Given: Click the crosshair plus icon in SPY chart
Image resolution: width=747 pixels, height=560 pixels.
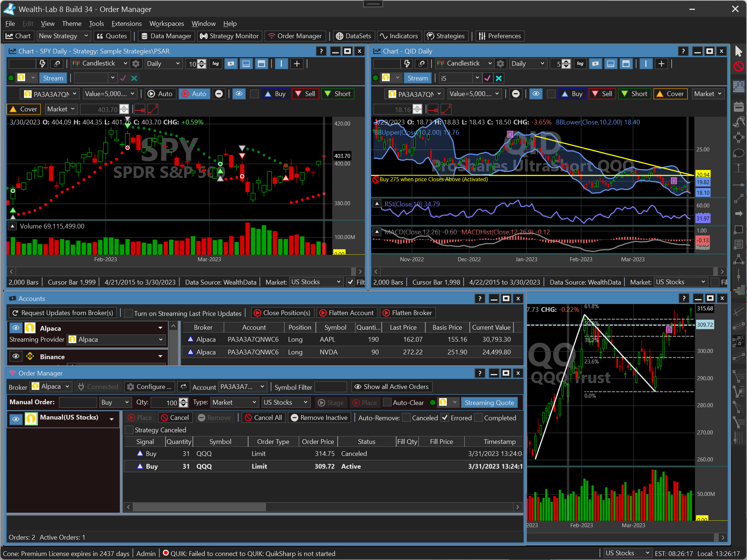Looking at the screenshot, I should [x=297, y=64].
